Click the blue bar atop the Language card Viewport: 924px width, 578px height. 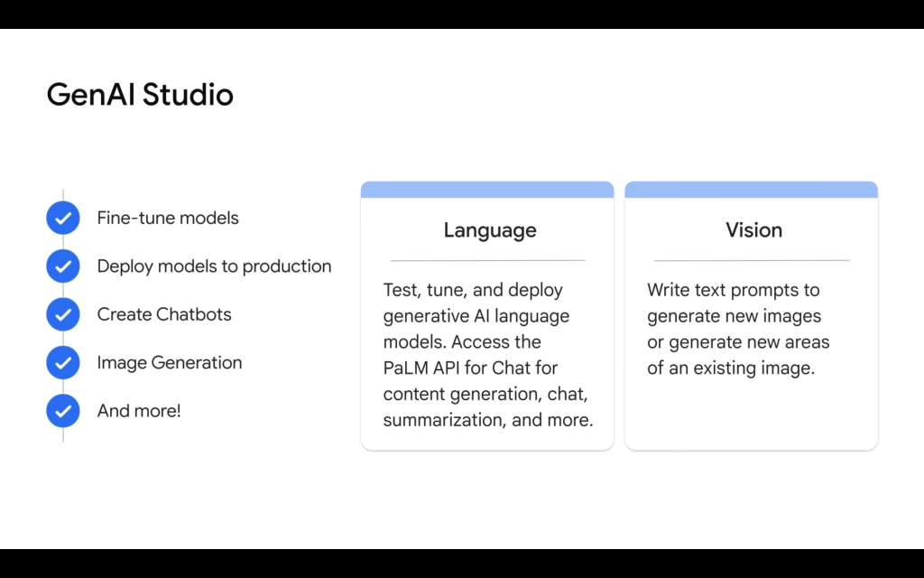(487, 190)
